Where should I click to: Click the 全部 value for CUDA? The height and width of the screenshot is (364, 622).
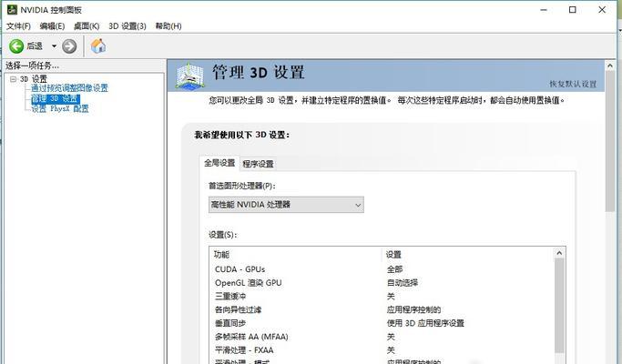click(394, 269)
